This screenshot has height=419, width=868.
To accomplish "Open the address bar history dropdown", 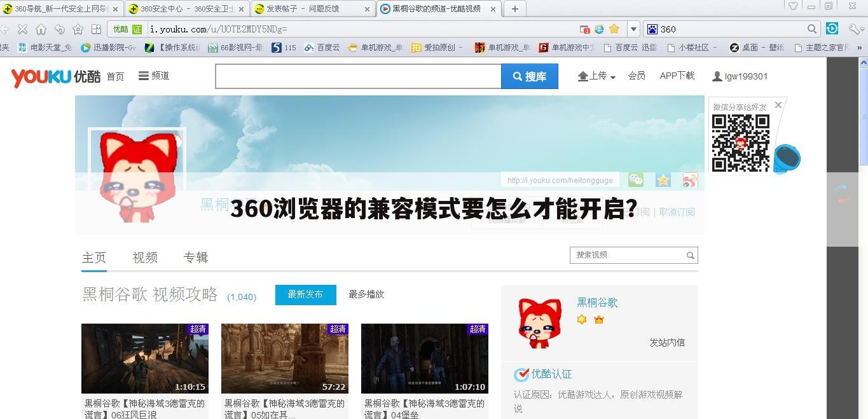I will pos(633,29).
